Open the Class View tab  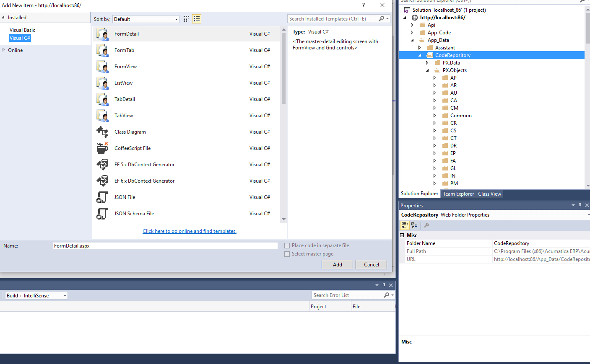(489, 194)
